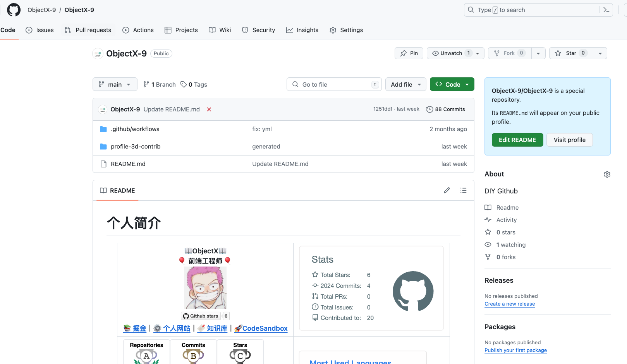View 1 Branch list
Screen dimensions: 627x364
point(160,85)
